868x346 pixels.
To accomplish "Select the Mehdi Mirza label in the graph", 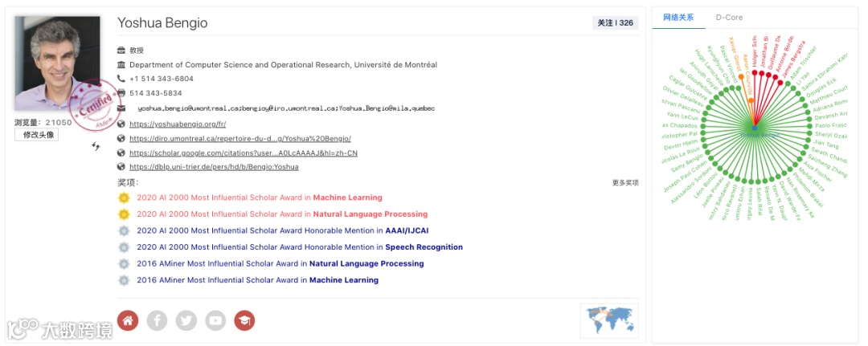I will click(812, 180).
